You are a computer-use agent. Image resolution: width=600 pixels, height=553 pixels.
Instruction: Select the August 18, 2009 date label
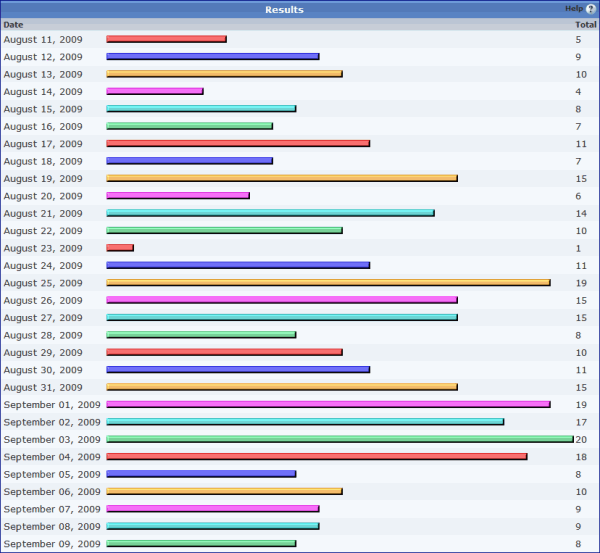point(43,161)
